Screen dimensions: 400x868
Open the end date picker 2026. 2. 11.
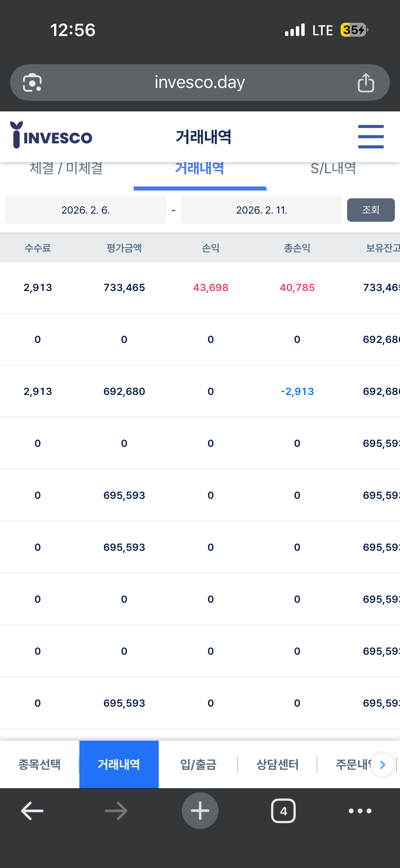click(261, 210)
